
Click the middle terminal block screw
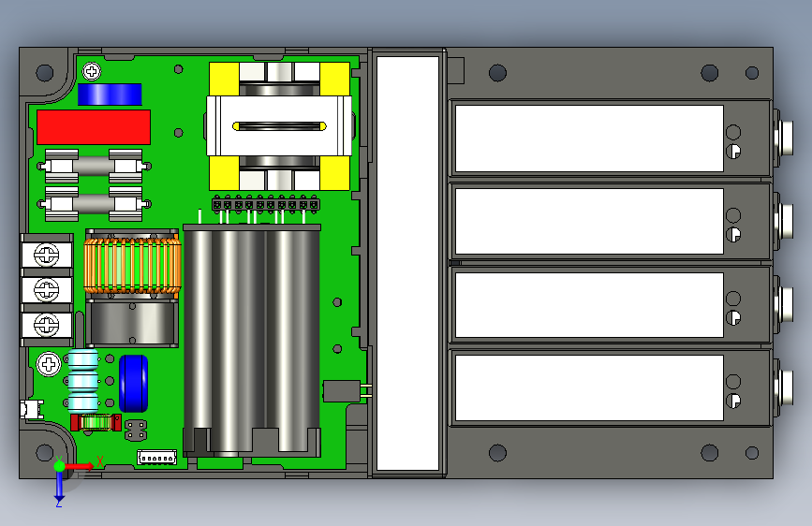coord(47,289)
